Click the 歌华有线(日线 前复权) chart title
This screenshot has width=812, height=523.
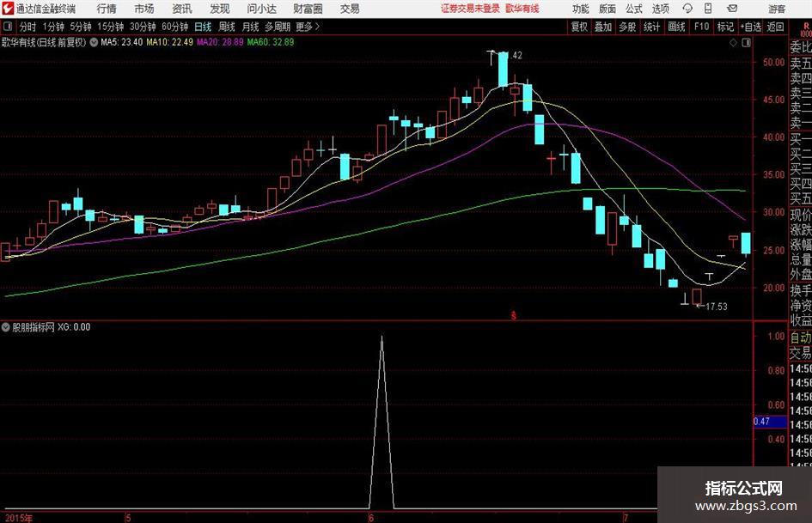[x=44, y=42]
